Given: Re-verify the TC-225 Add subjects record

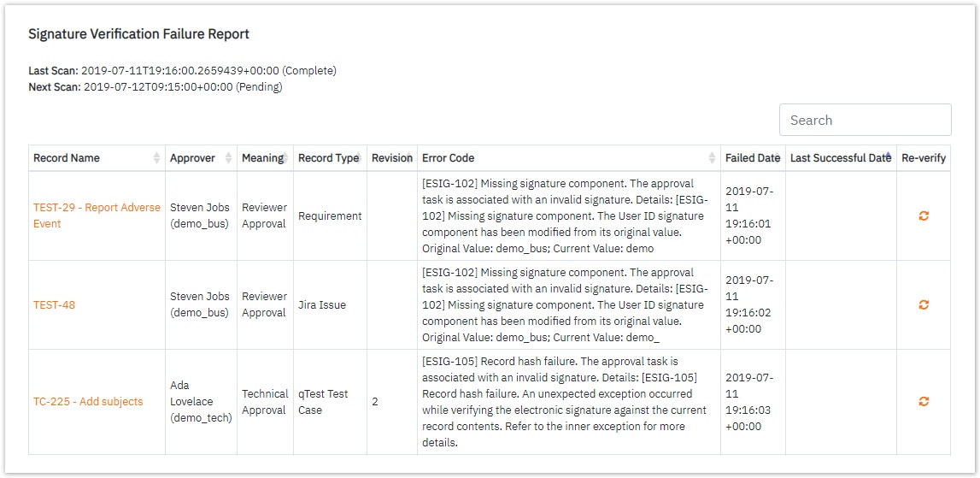Looking at the screenshot, I should [x=924, y=401].
